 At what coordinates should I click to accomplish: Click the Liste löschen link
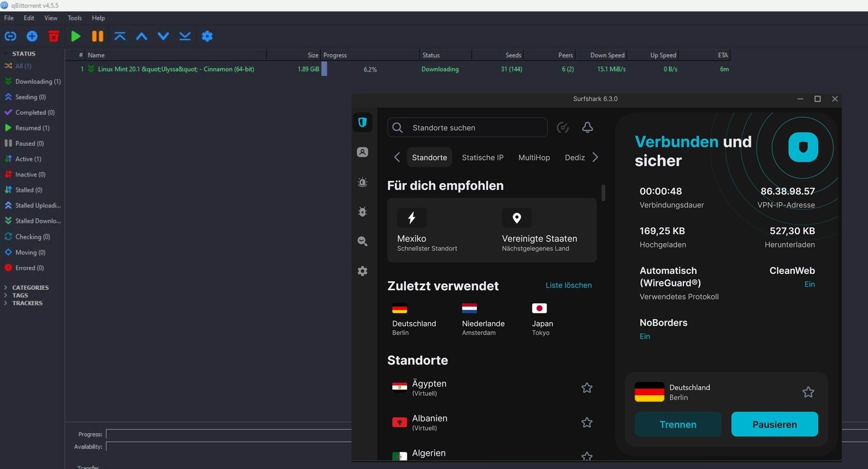568,285
